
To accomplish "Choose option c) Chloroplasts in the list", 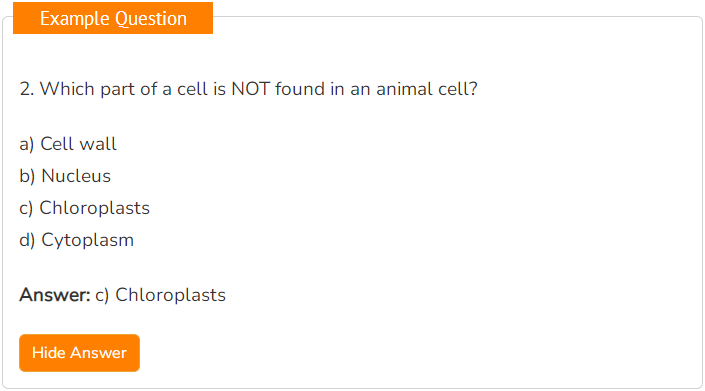I will click(85, 208).
